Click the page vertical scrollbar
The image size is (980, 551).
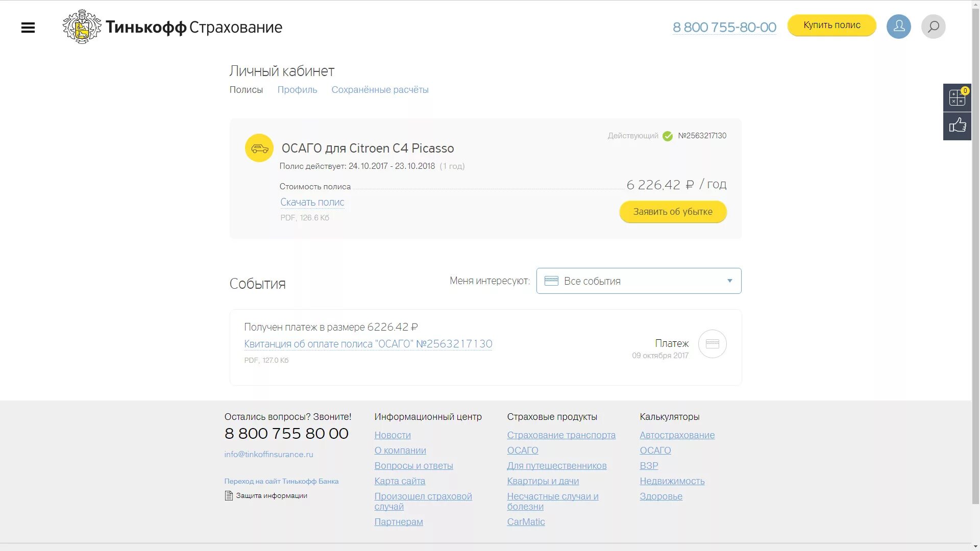coord(975,255)
